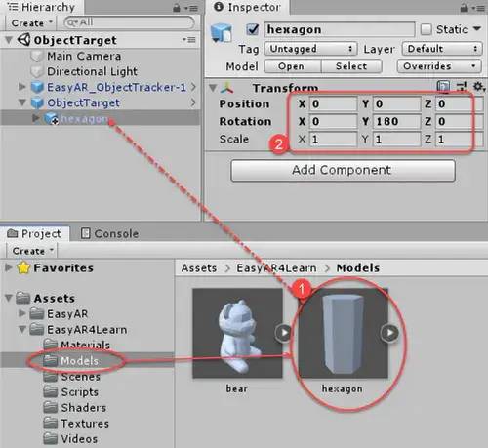Click the Transform component gear settings icon
Screen dimensions: 488x448
pyautogui.click(x=478, y=87)
